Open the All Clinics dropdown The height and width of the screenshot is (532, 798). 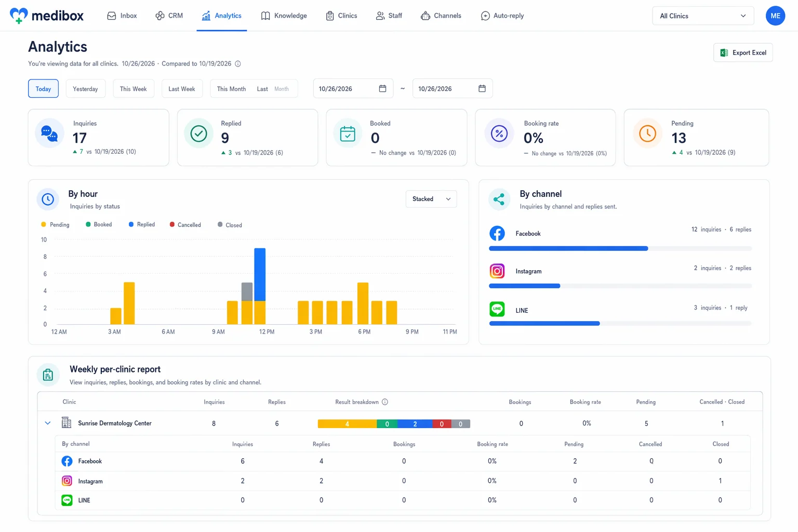(x=703, y=16)
